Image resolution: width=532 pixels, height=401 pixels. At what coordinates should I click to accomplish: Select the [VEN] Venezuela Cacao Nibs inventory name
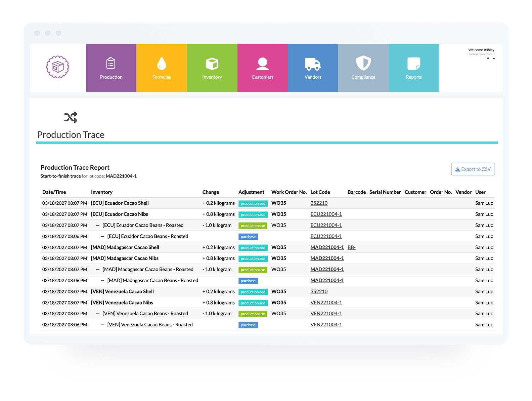(x=122, y=303)
